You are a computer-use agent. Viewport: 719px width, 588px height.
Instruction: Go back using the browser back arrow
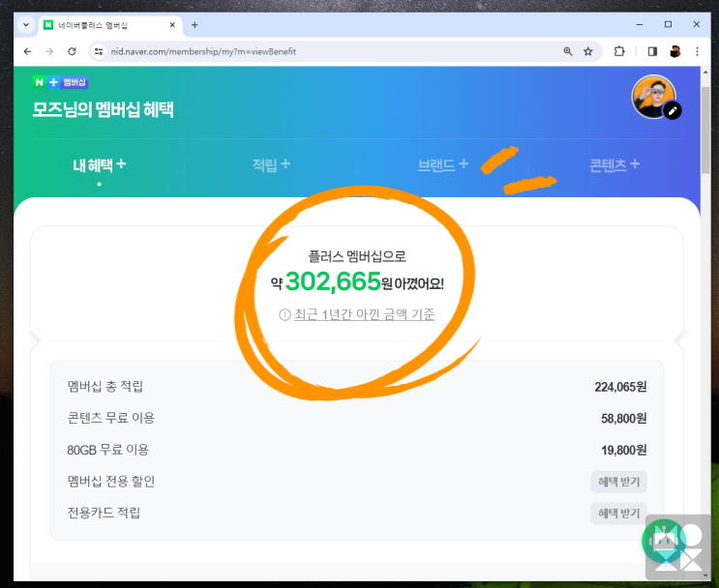(x=27, y=52)
